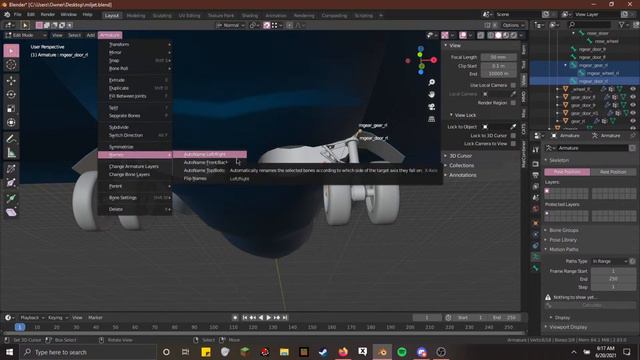Toggle the camera view icon
The image size is (640, 360).
[x=431, y=107]
